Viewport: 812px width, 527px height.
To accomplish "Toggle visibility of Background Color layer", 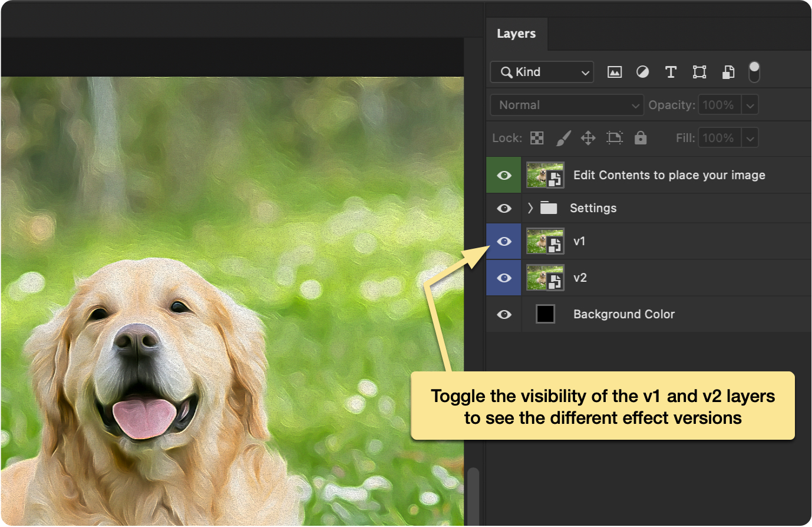I will pos(504,314).
